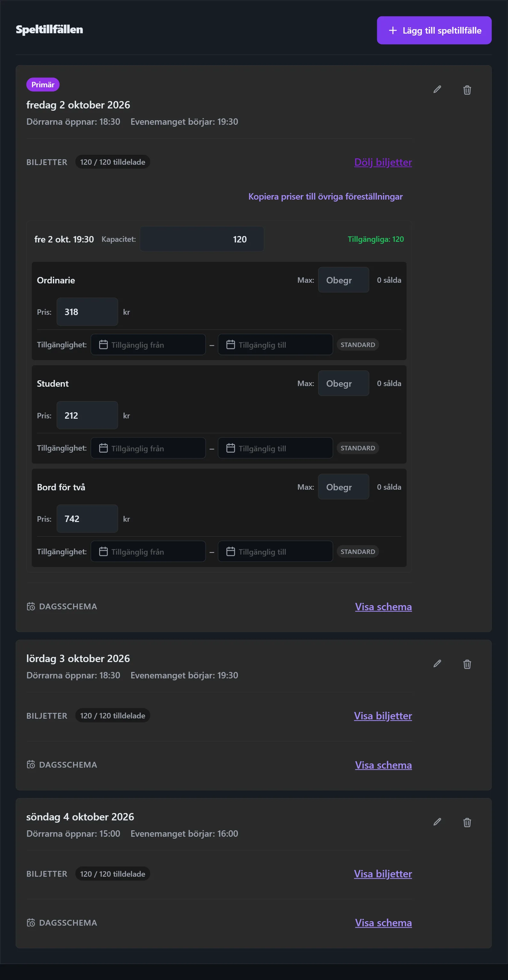The width and height of the screenshot is (508, 980).
Task: Edit the lördag 3 oktober showtime
Action: 437,664
